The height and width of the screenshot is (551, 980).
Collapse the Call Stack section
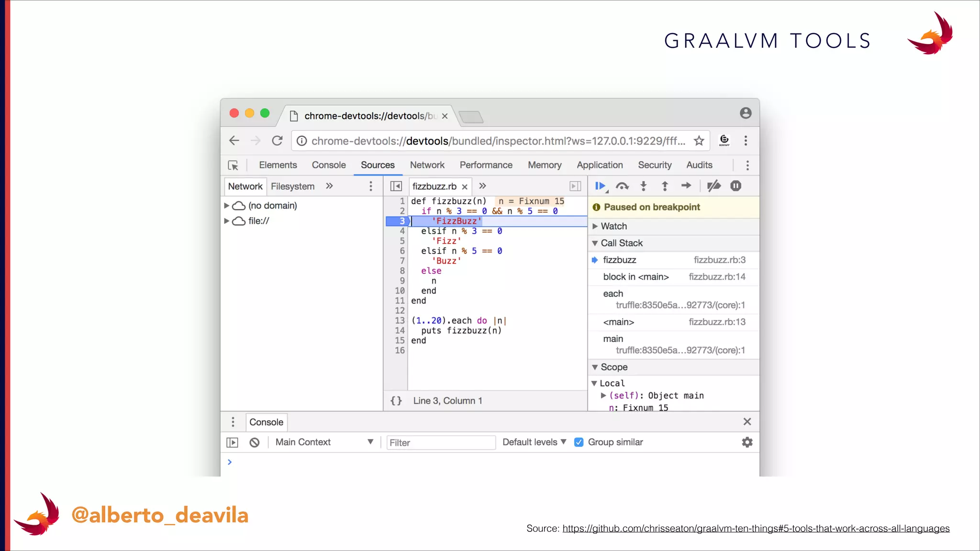(595, 243)
